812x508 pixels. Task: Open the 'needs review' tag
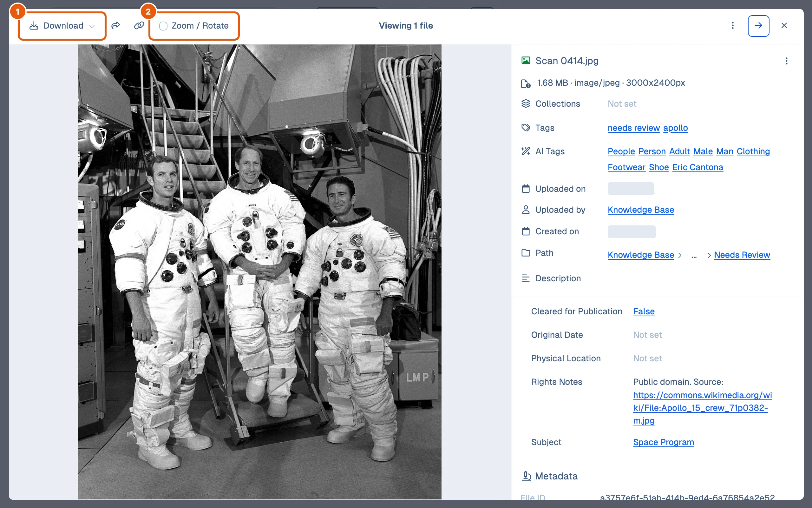[x=633, y=128]
